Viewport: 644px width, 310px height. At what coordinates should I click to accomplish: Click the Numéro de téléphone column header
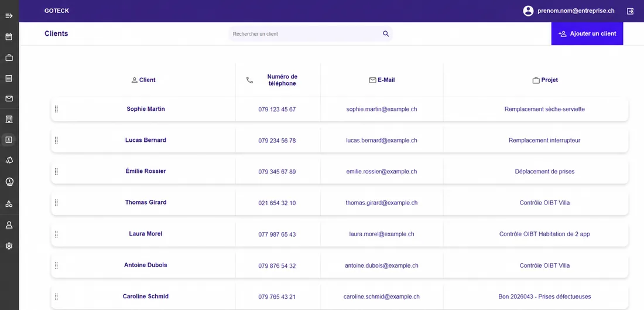(282, 80)
